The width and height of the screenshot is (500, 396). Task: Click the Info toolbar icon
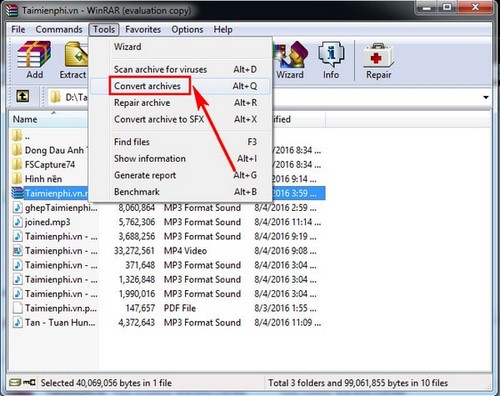point(331,54)
